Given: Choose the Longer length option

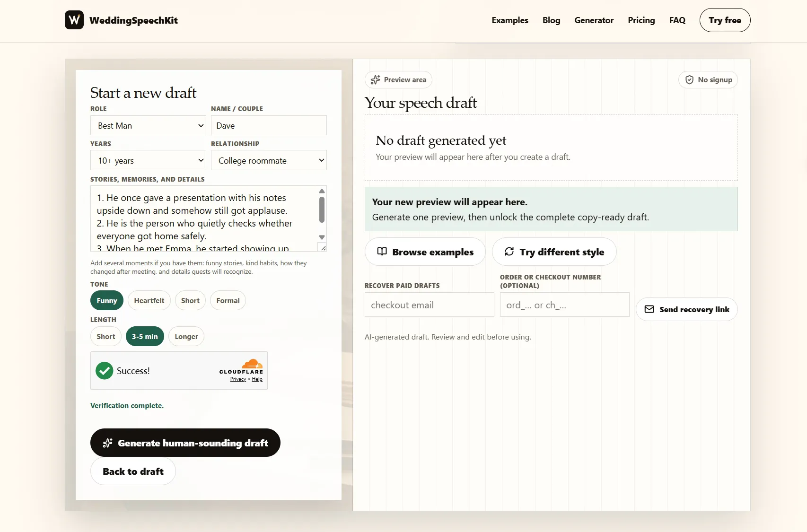Looking at the screenshot, I should tap(186, 336).
